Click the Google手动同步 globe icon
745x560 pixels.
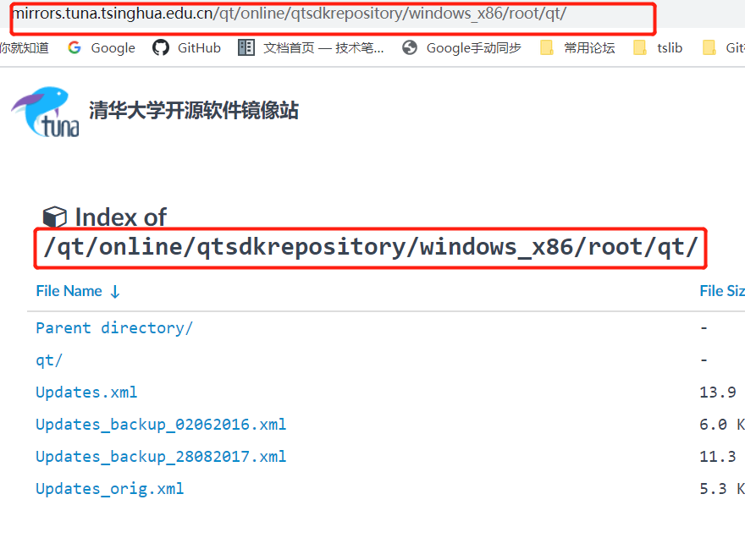[410, 47]
